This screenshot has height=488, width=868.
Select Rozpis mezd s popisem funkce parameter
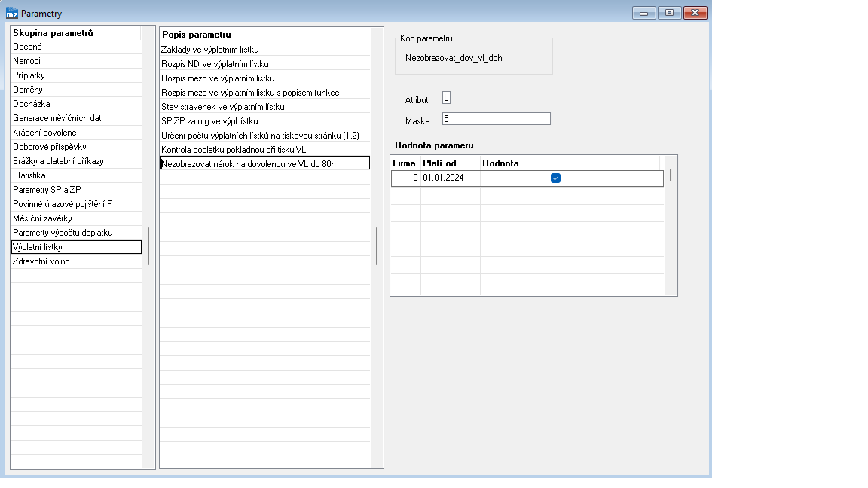coord(265,93)
